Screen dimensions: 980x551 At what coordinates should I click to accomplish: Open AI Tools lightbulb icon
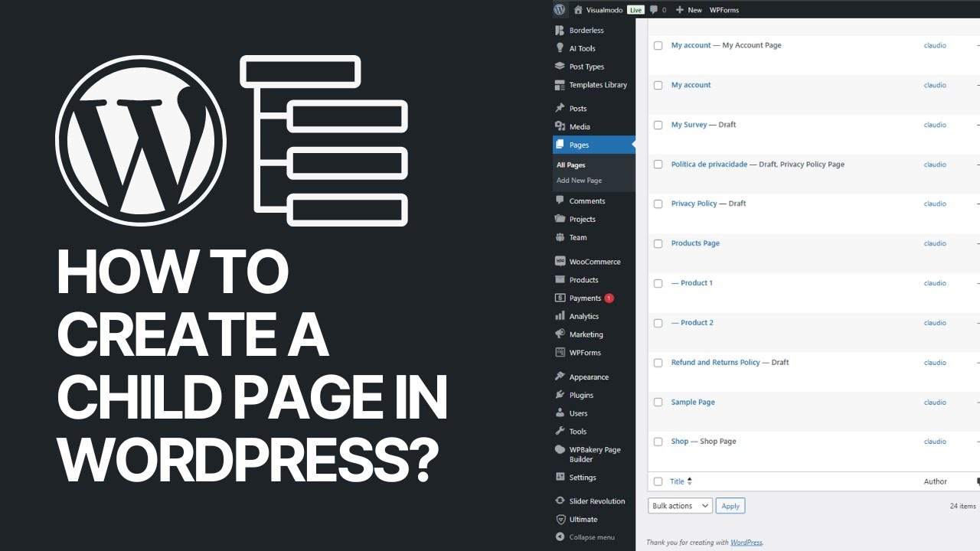560,48
